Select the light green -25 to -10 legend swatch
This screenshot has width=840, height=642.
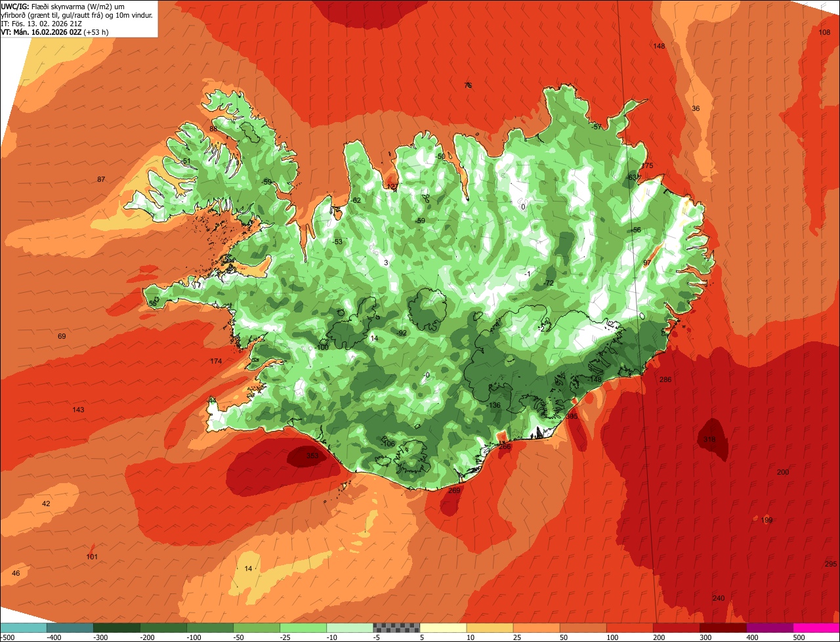click(303, 628)
